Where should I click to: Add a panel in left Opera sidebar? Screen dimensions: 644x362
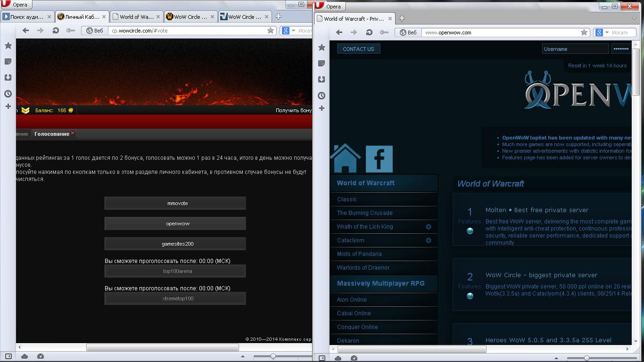click(x=8, y=107)
